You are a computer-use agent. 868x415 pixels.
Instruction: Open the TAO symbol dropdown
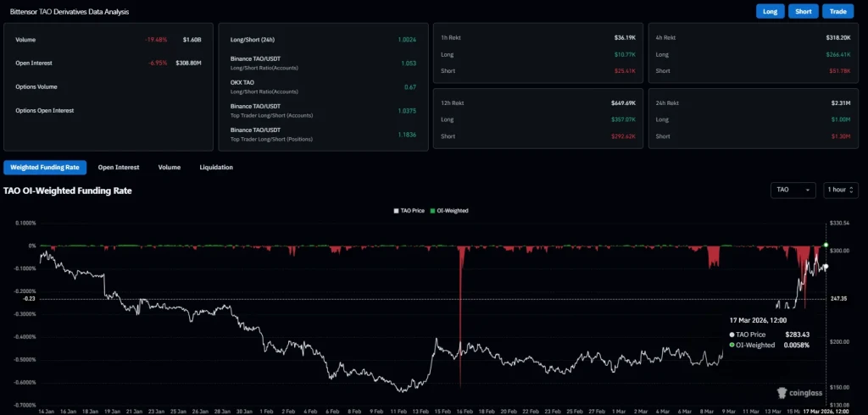tap(793, 190)
